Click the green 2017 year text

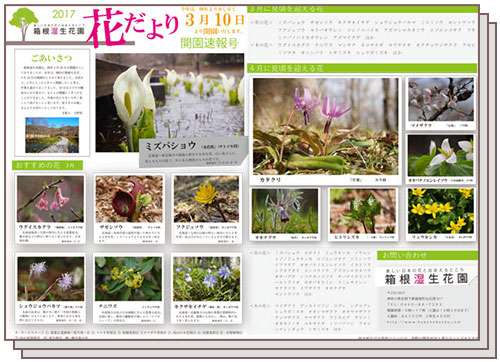(64, 14)
